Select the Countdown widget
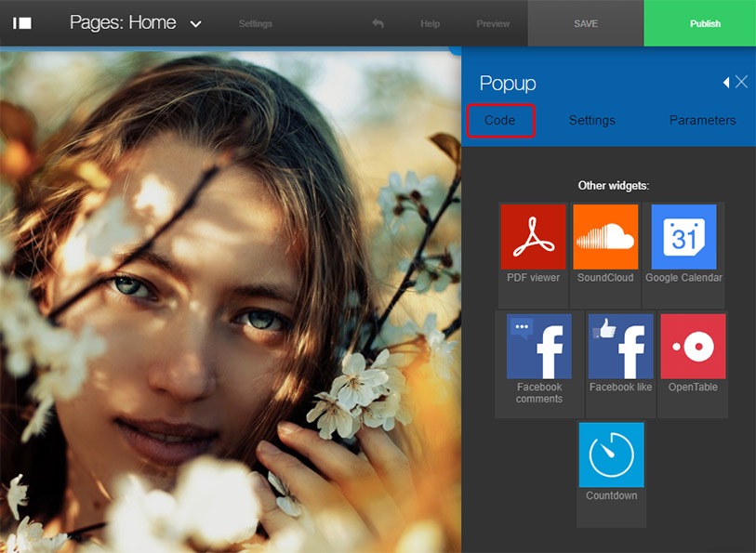 (x=611, y=474)
